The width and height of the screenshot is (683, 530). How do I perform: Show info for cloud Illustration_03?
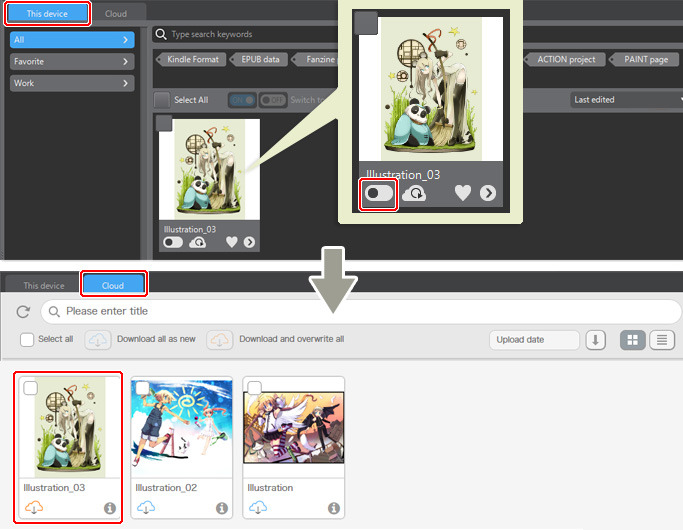point(110,508)
